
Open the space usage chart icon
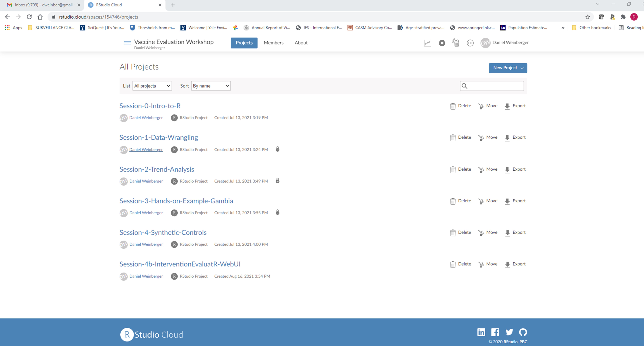[427, 43]
